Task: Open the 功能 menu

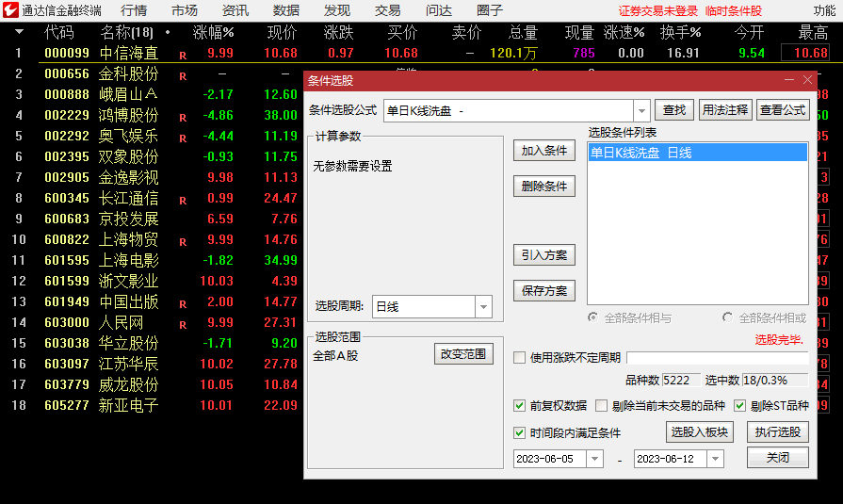Action: tap(824, 10)
